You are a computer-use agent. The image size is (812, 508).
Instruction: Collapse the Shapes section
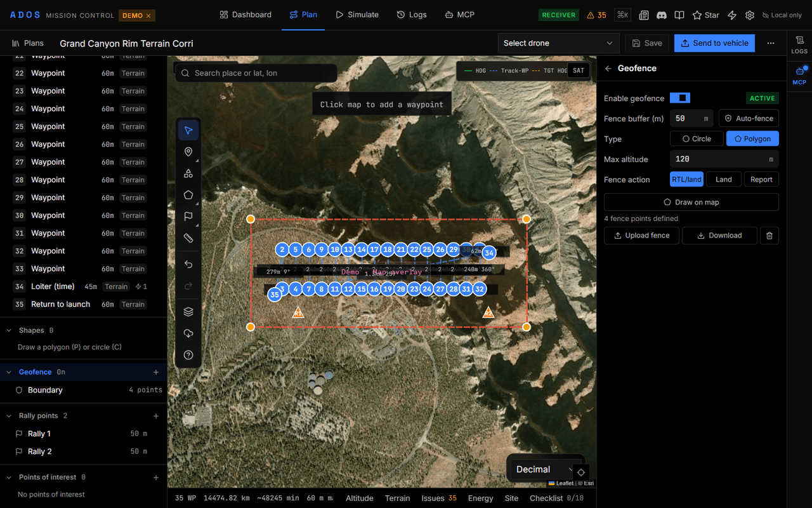(9, 330)
